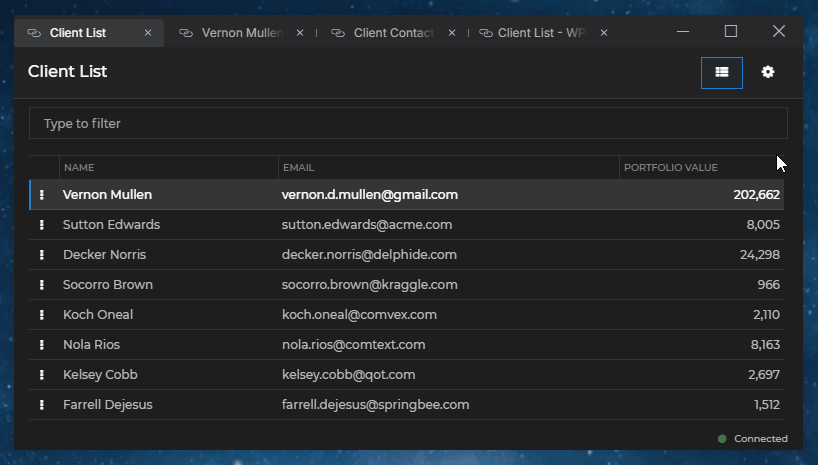Click email nola.rios@comtext.com
Screen dimensions: 818x465
tap(354, 345)
